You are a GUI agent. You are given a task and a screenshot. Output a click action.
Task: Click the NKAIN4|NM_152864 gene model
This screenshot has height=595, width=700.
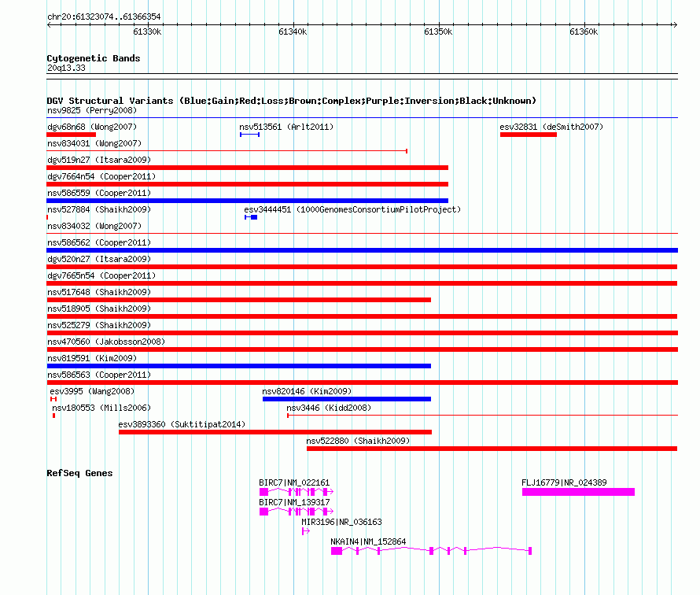click(x=431, y=551)
